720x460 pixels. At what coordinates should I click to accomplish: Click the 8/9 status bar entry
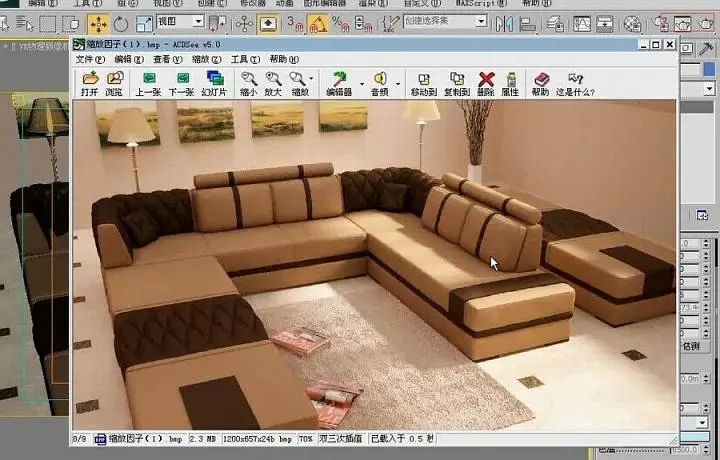coord(79,439)
